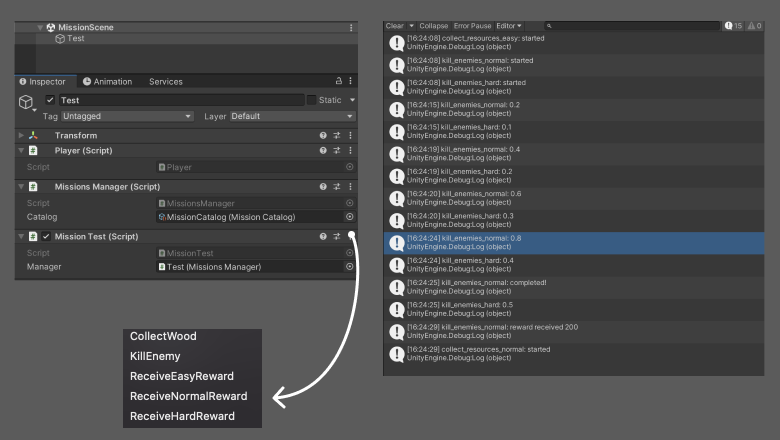
Task: Toggle the Test GameObject active checkbox
Action: pyautogui.click(x=50, y=100)
